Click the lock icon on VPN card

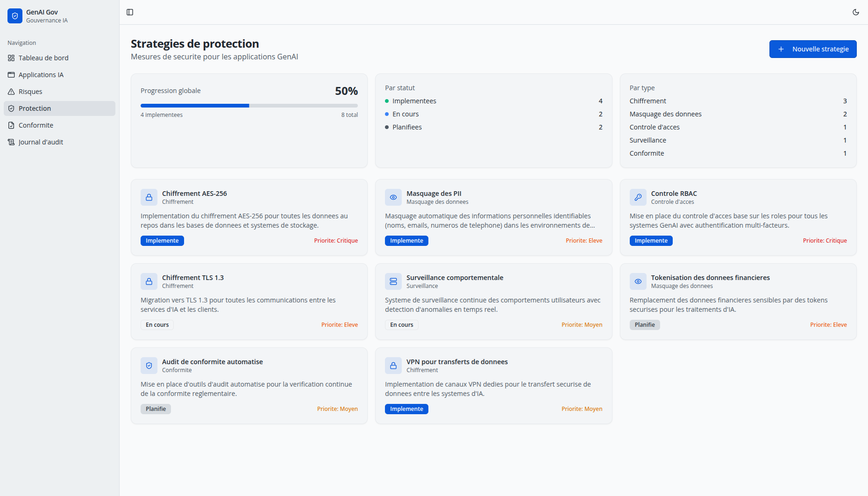click(x=393, y=366)
